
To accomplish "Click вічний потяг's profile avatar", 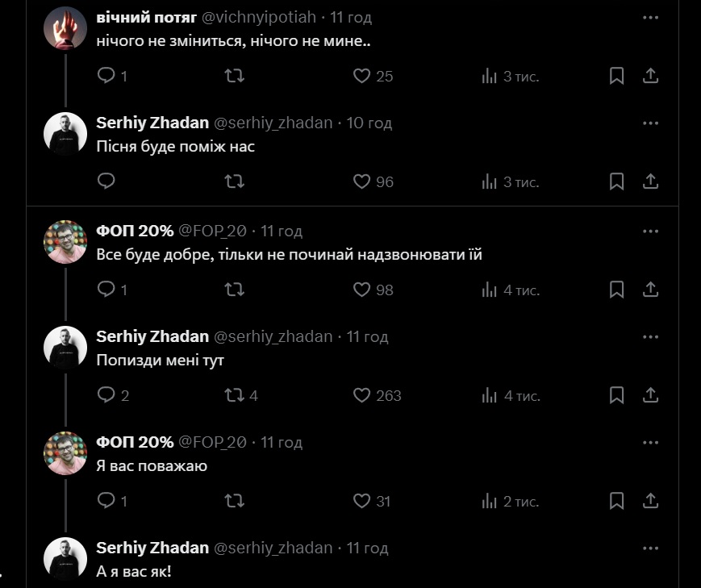I will (x=64, y=29).
